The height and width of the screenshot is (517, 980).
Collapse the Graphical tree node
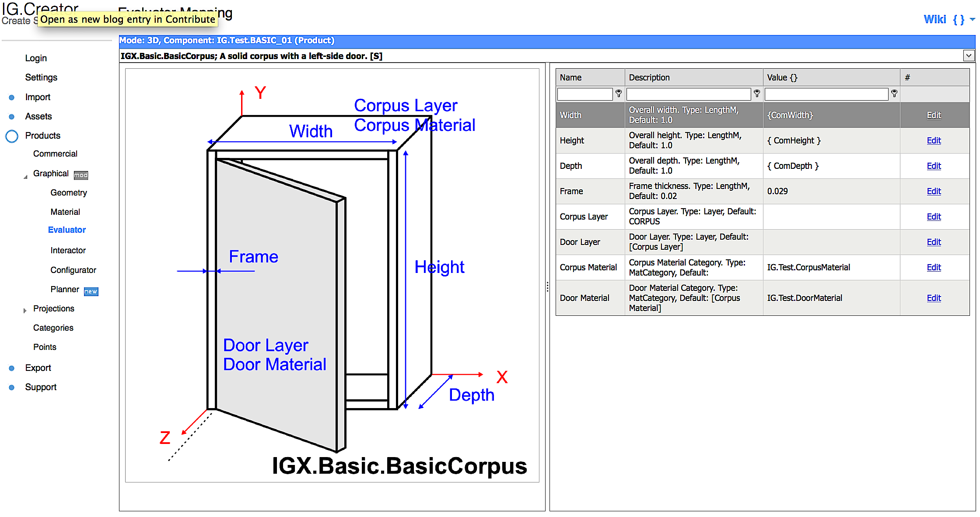pyautogui.click(x=25, y=176)
